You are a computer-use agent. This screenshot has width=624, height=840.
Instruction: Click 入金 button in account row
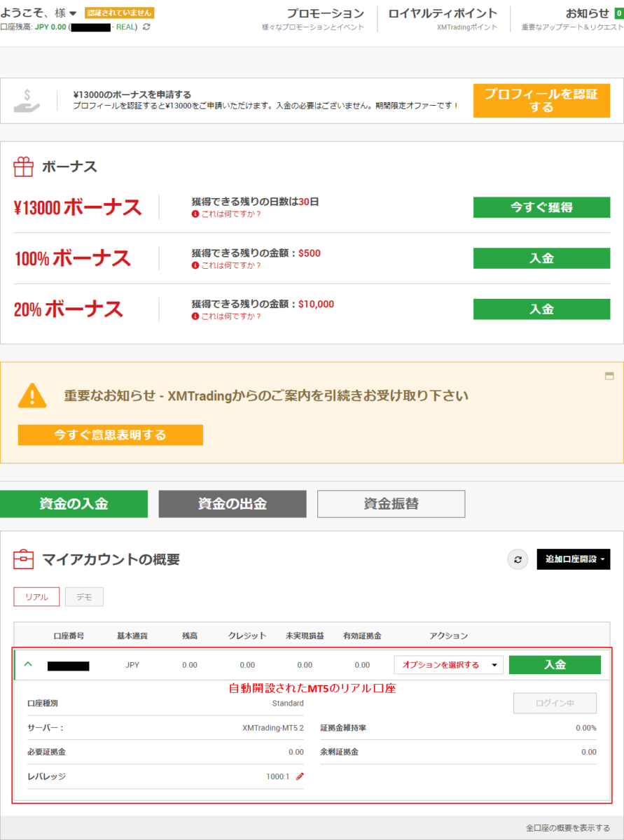point(555,665)
